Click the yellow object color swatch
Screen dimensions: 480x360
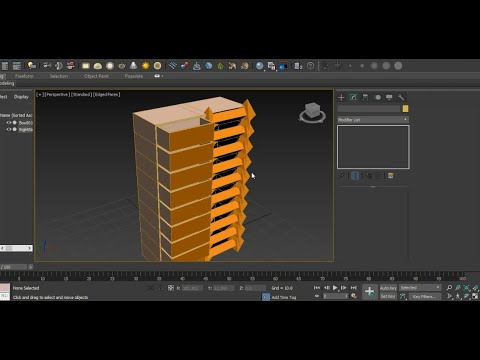coord(405,109)
